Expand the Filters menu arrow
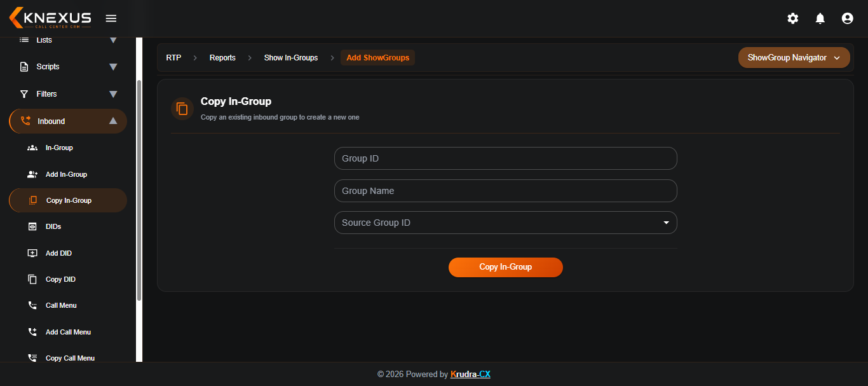 coord(113,94)
